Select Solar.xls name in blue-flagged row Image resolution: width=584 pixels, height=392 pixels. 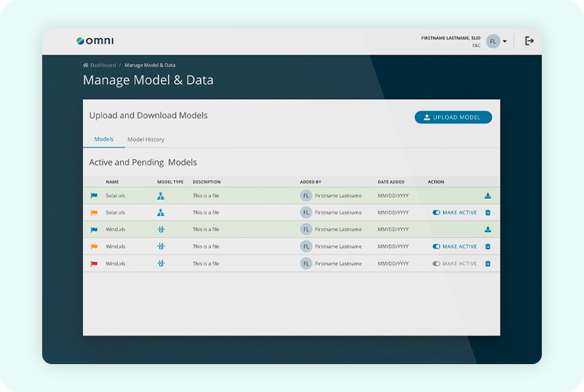[x=116, y=195]
